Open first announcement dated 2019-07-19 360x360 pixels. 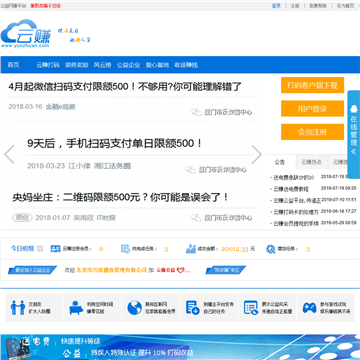point(295,177)
